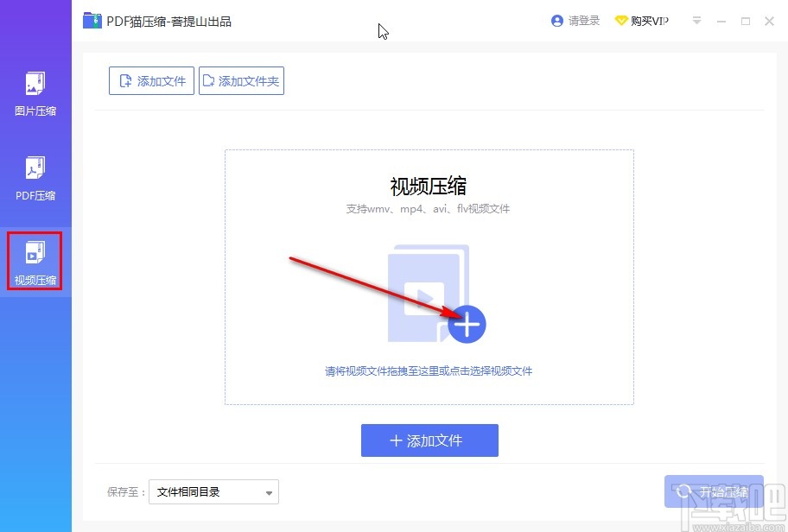
Task: Click the 添加文件夹 add folder button
Action: [x=241, y=81]
